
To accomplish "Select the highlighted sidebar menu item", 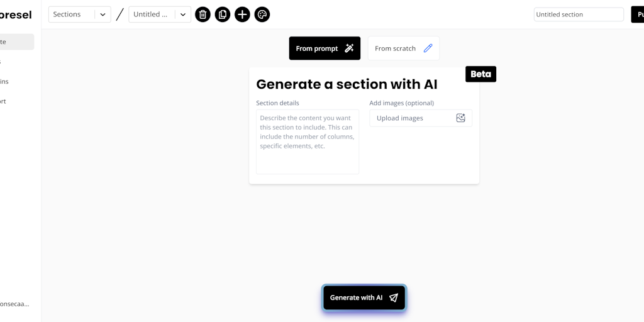I will (16, 42).
